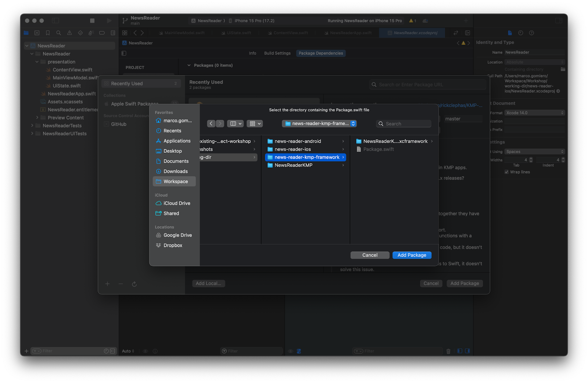The width and height of the screenshot is (588, 383).
Task: Select the File inspector icon
Action: pyautogui.click(x=510, y=33)
